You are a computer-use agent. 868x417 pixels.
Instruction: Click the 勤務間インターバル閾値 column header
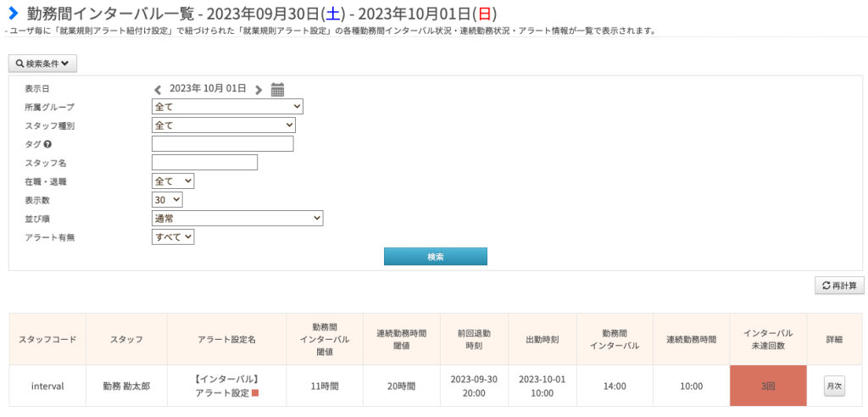pos(325,340)
